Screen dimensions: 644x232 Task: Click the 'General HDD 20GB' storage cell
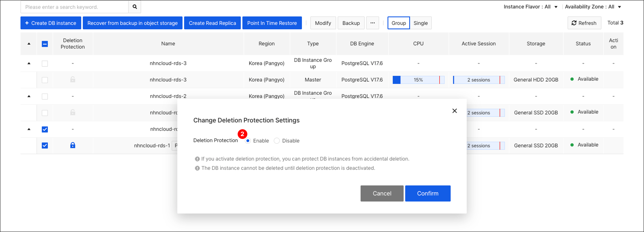click(536, 80)
